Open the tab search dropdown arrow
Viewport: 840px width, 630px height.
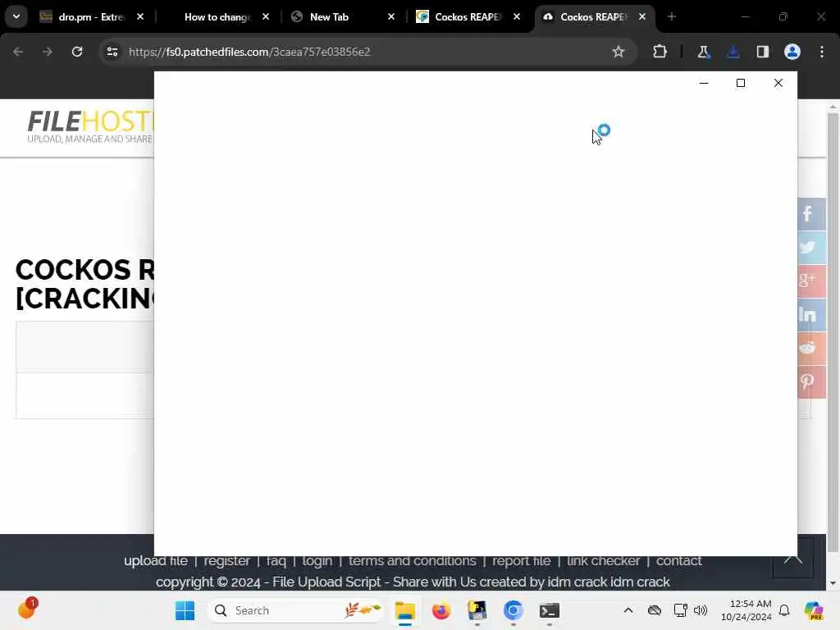click(x=16, y=16)
